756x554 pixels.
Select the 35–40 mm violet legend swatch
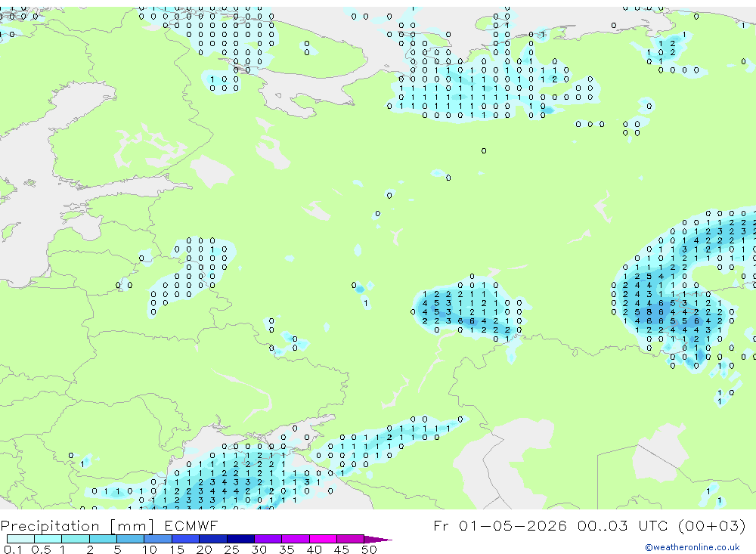click(x=296, y=539)
